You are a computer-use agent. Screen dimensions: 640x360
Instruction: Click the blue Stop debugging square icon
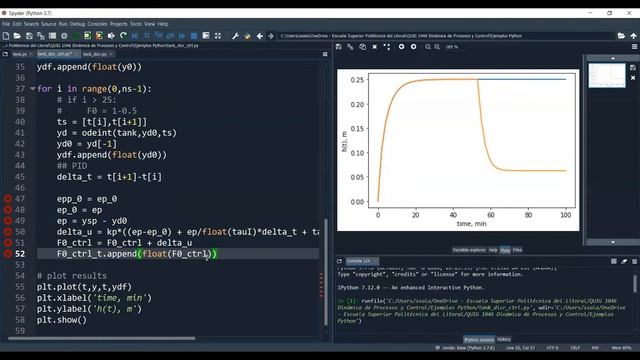pyautogui.click(x=194, y=36)
